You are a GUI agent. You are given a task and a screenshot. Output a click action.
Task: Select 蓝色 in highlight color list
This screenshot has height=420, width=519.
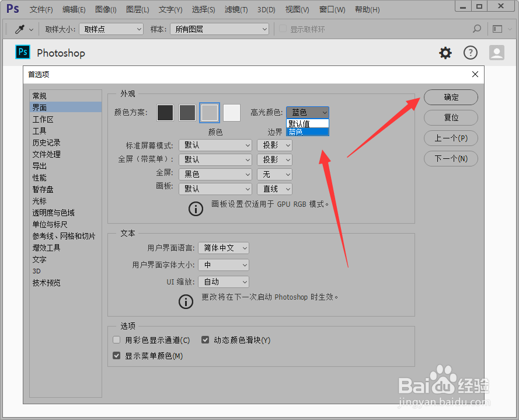(308, 132)
